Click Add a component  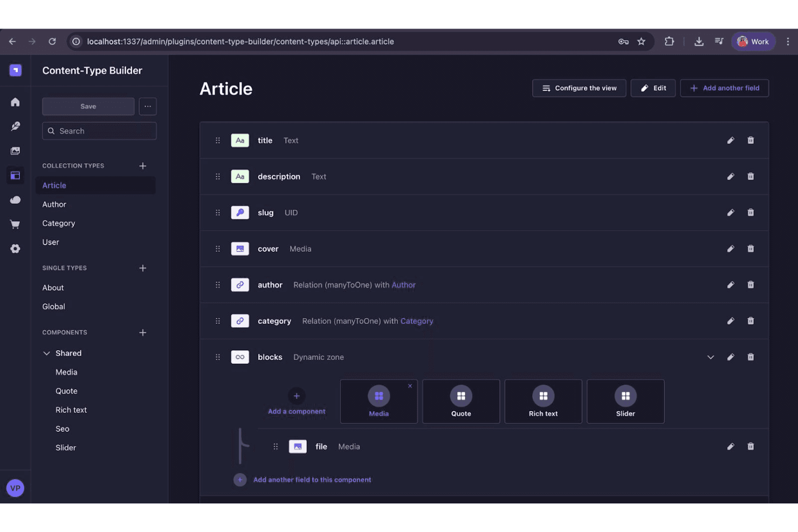tap(297, 402)
